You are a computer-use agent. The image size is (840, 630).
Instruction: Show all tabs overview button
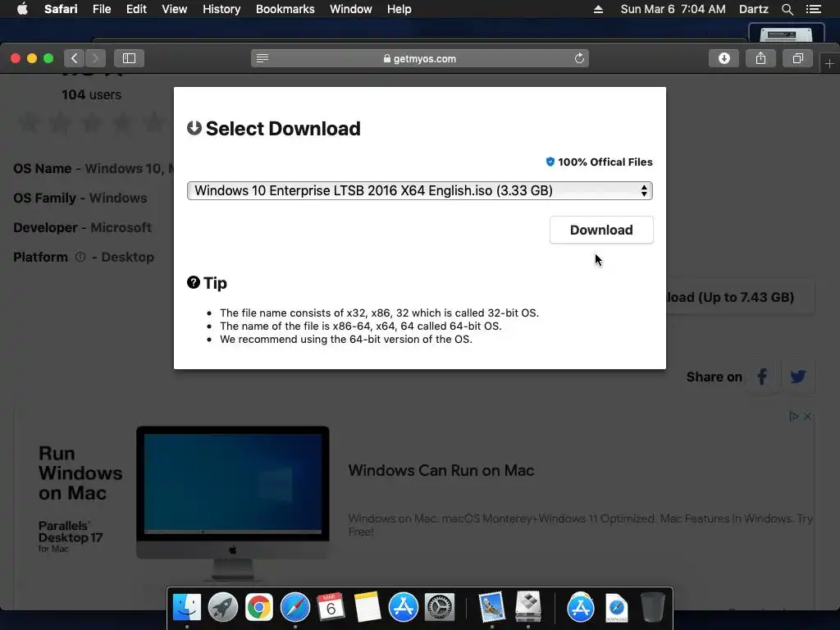tap(797, 58)
